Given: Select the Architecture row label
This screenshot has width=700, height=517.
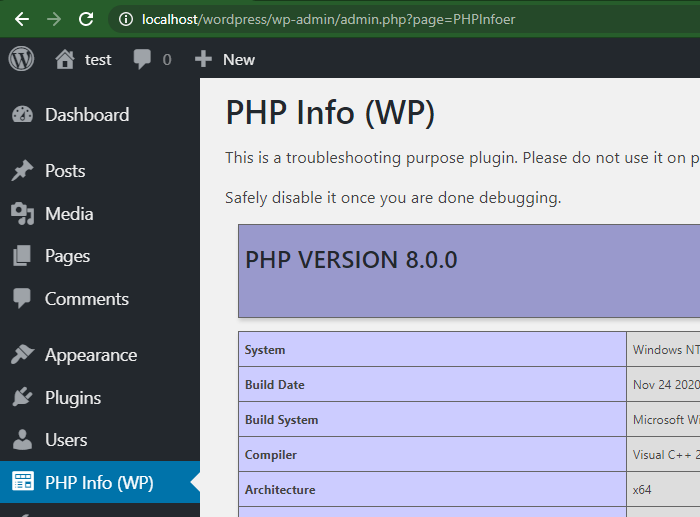Looking at the screenshot, I should point(280,490).
